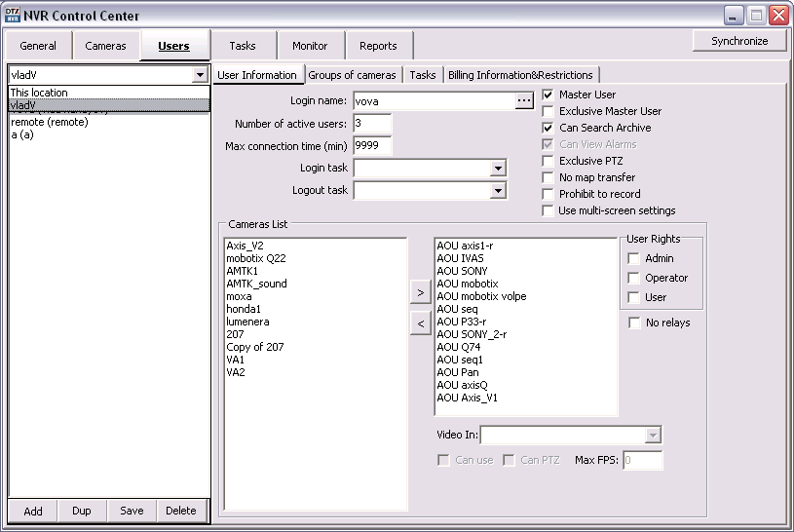Go to the main Tasks tab

tap(243, 46)
